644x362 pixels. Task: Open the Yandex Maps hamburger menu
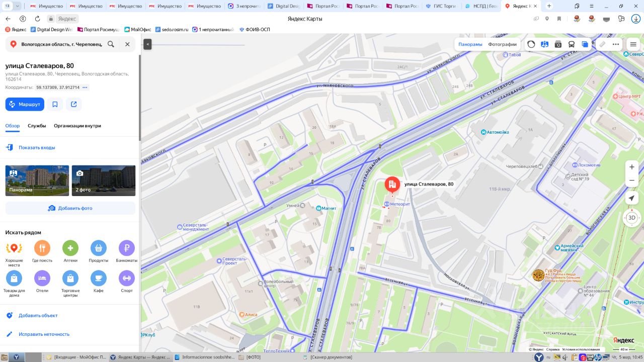click(633, 44)
